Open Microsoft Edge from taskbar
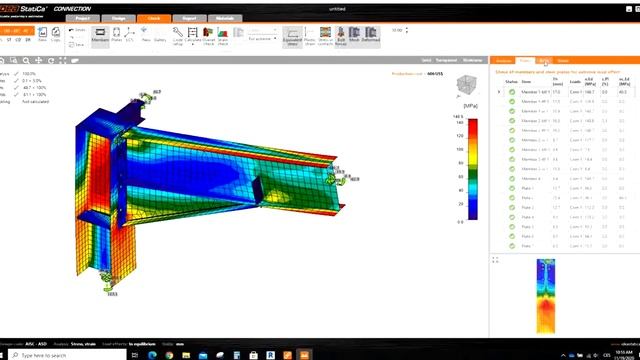640x360 pixels. tap(152, 355)
